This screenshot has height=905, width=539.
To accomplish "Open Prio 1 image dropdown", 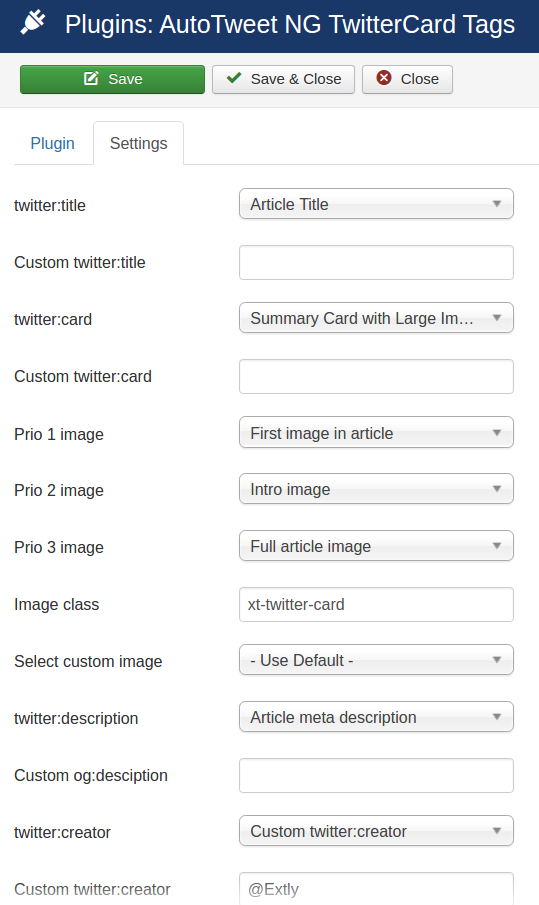I will tap(376, 432).
